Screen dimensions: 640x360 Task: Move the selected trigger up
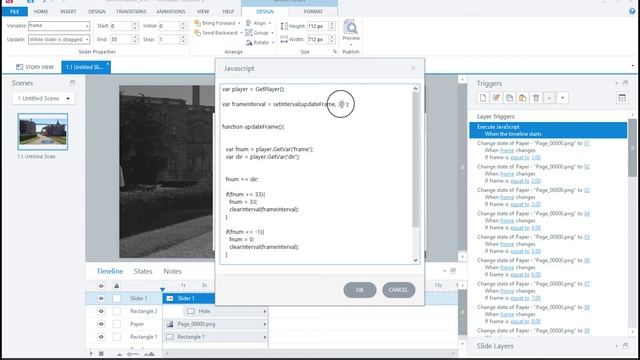(x=549, y=98)
